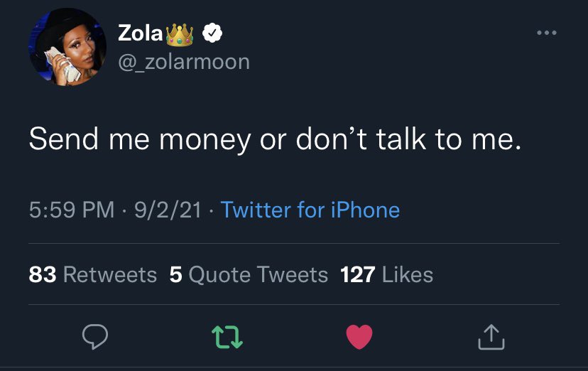Click the number 83 retweet count
The height and width of the screenshot is (371, 588).
(x=43, y=274)
